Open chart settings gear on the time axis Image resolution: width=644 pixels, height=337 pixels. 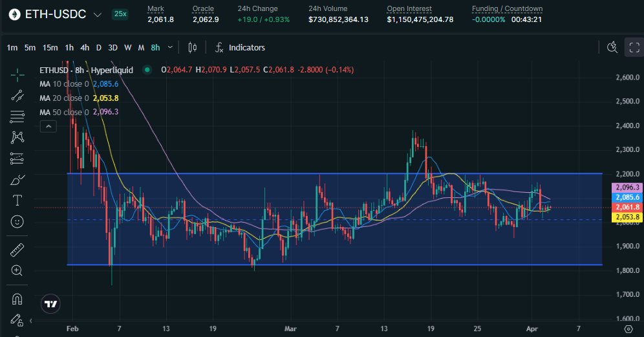pos(628,329)
